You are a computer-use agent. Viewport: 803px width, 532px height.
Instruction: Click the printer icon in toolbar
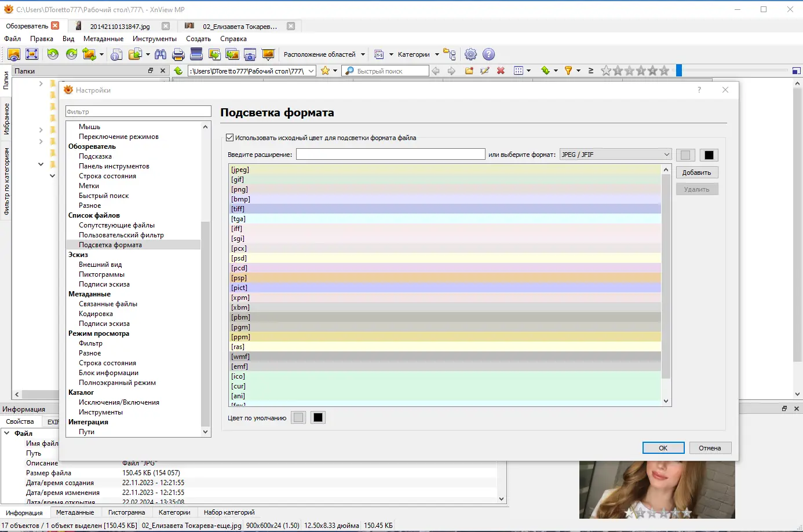tap(178, 54)
